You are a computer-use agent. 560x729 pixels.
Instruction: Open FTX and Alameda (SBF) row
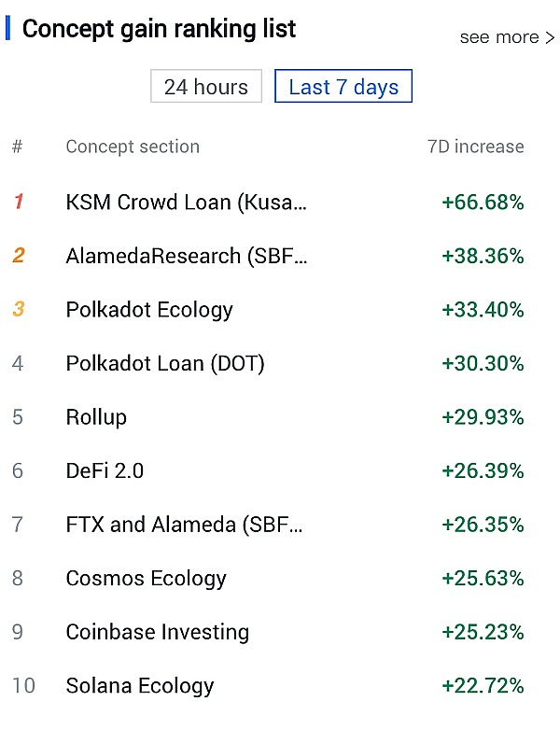pos(184,525)
